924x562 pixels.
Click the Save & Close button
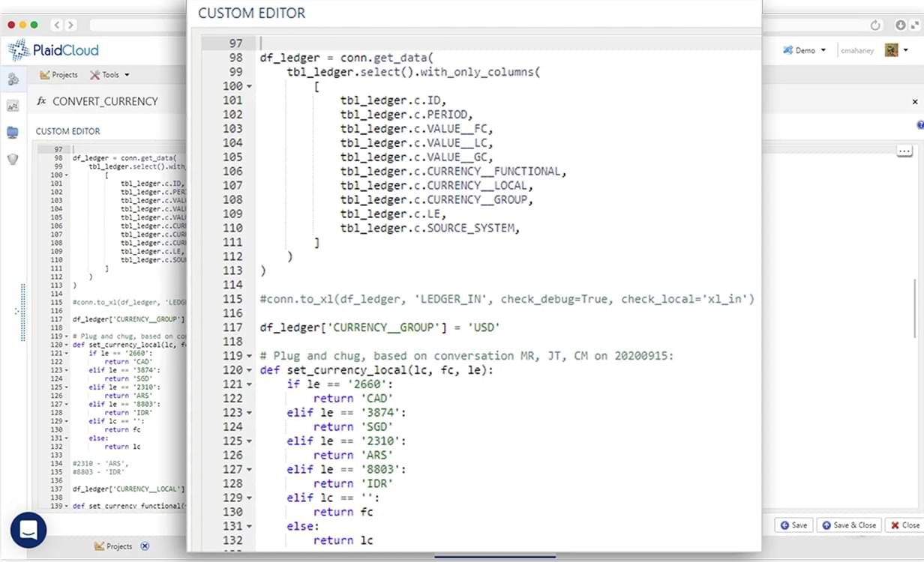pos(849,525)
